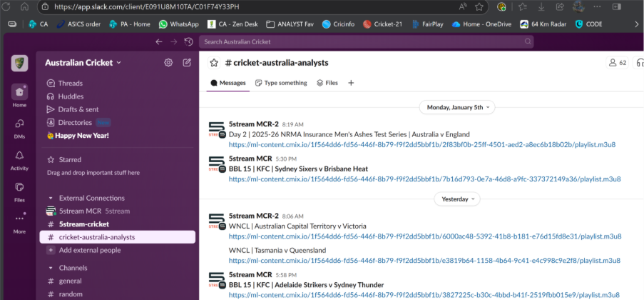Click the Australian Cricket workspace logo
This screenshot has height=300, width=644.
pyautogui.click(x=19, y=63)
